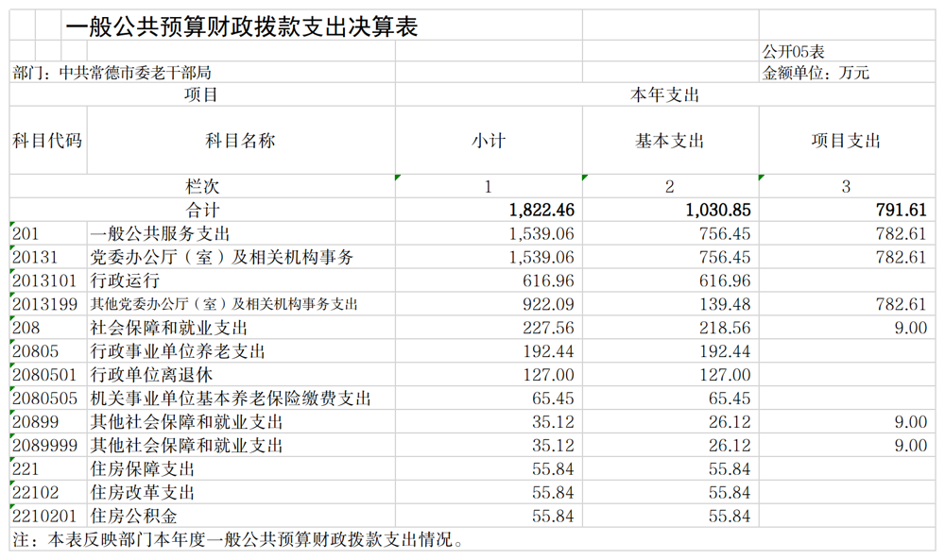Click 26.12 in the code 2089999 row
The image size is (945, 560).
tap(730, 445)
